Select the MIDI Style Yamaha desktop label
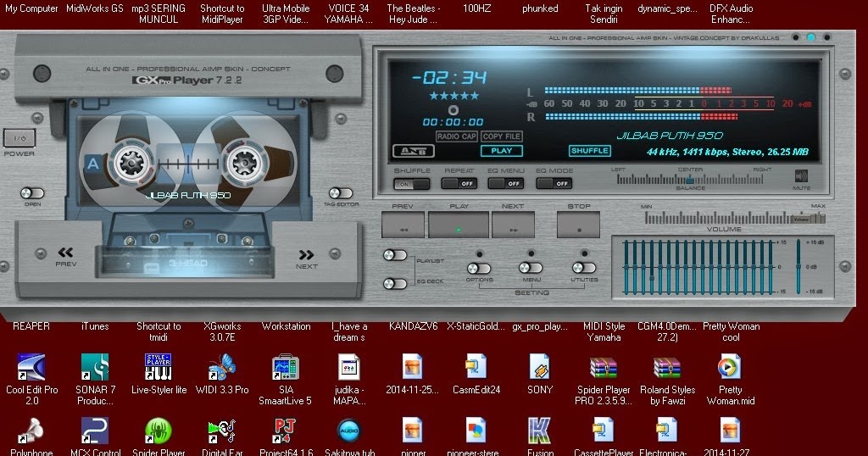The image size is (868, 456). click(604, 331)
